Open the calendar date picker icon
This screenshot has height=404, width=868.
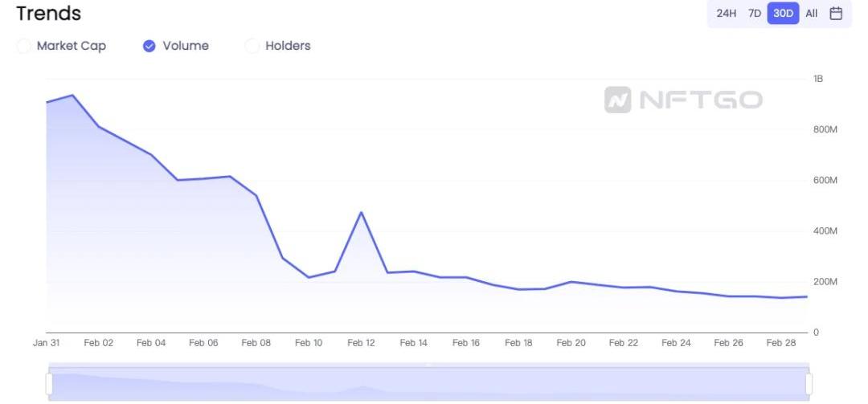click(836, 14)
